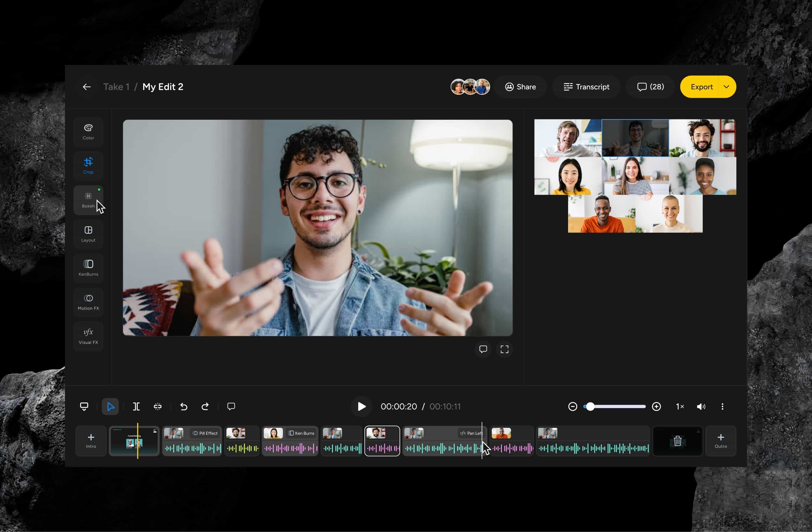This screenshot has height=532, width=812.
Task: Select the KenBurns effect tool
Action: (x=88, y=268)
